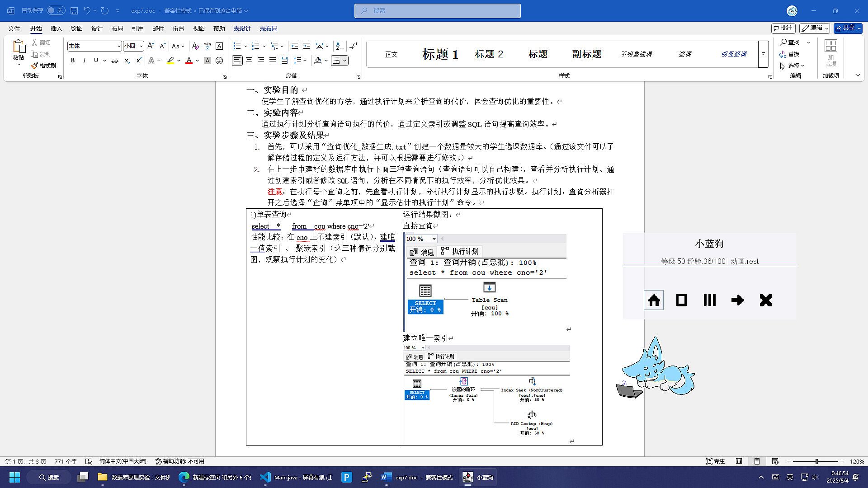Apply strikethrough formatting icon
The height and width of the screenshot is (488, 868).
click(x=115, y=61)
